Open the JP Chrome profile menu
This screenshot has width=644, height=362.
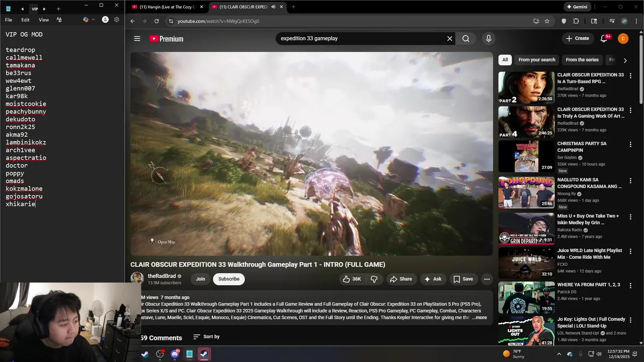(624, 21)
